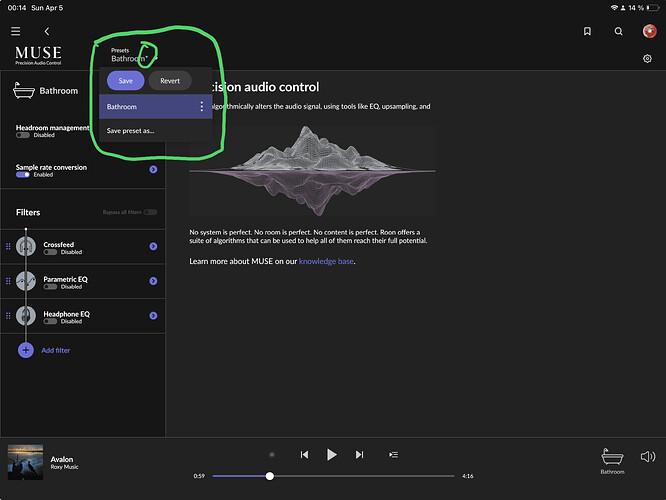Screen dimensions: 666x500
Task: Click the Save preset button
Action: 126,81
